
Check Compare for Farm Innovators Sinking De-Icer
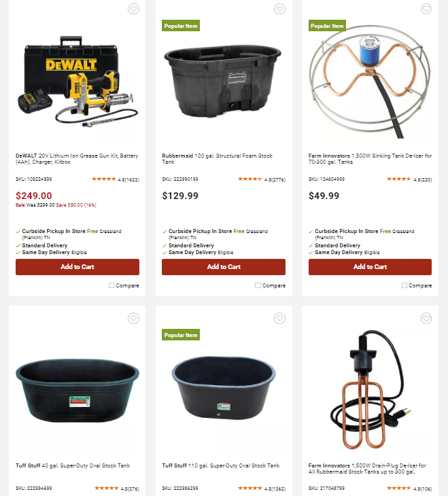pos(404,285)
